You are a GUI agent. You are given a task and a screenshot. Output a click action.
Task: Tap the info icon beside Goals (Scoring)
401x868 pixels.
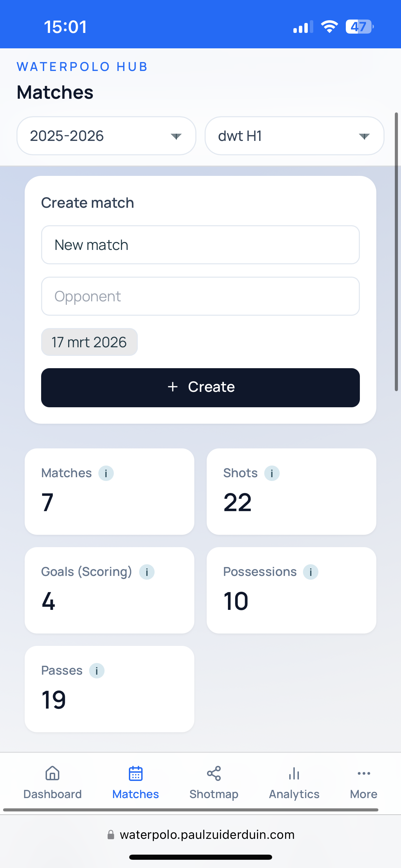coord(146,572)
